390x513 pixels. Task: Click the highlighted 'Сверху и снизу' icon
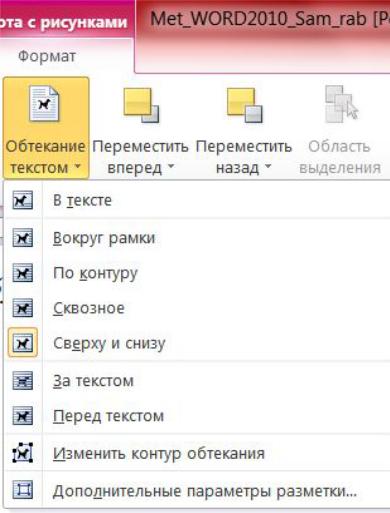23,343
